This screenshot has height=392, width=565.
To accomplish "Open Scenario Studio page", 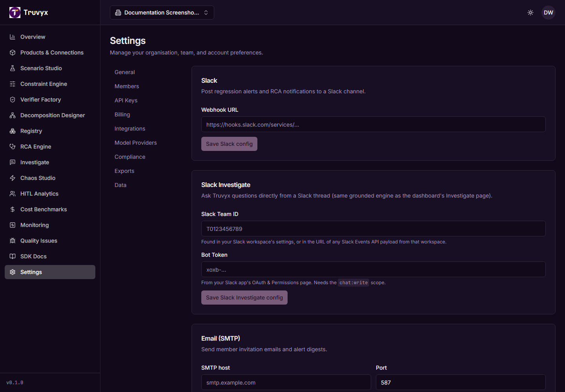I will click(x=50, y=68).
